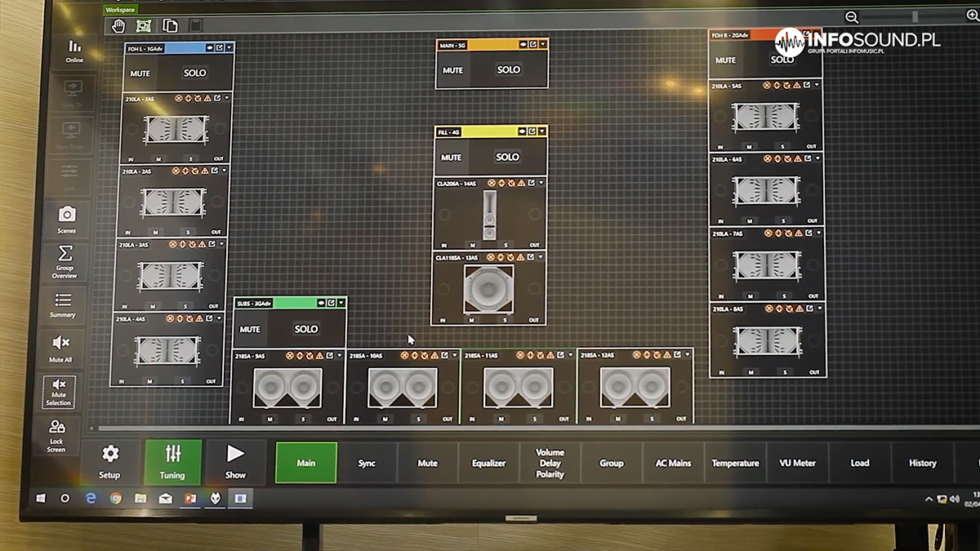
Task: Toggle MUTE on FILL - 4G group
Action: 452,158
